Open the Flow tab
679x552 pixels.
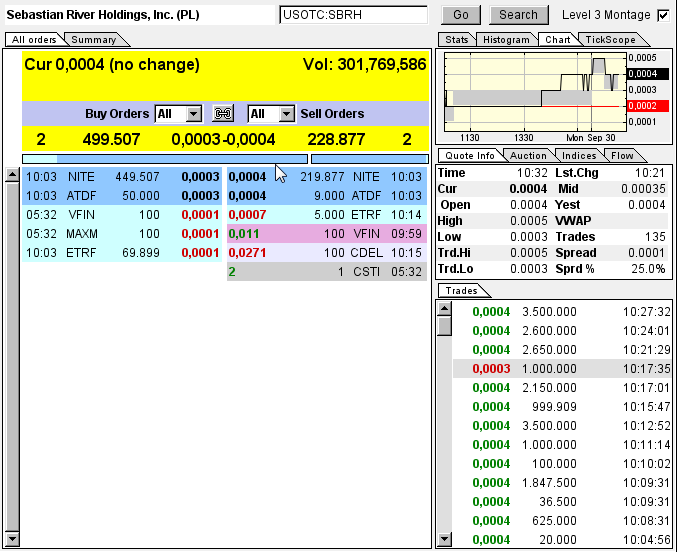click(622, 156)
